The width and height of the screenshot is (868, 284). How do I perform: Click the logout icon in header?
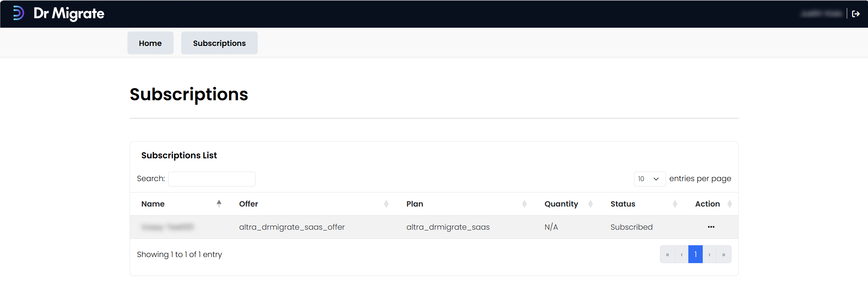[855, 14]
